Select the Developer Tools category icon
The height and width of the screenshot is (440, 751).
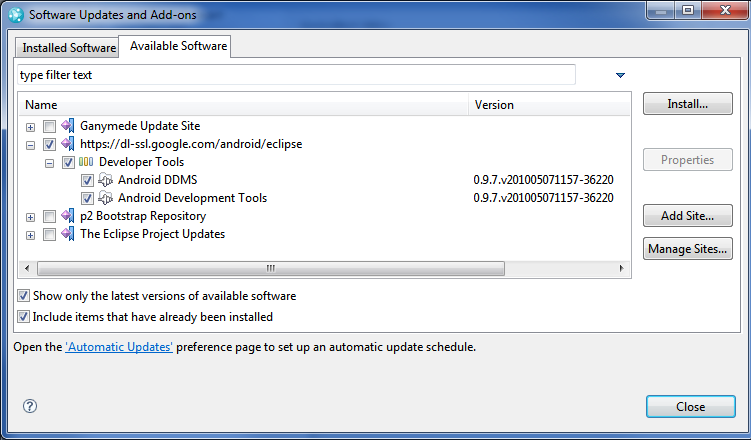[86, 162]
